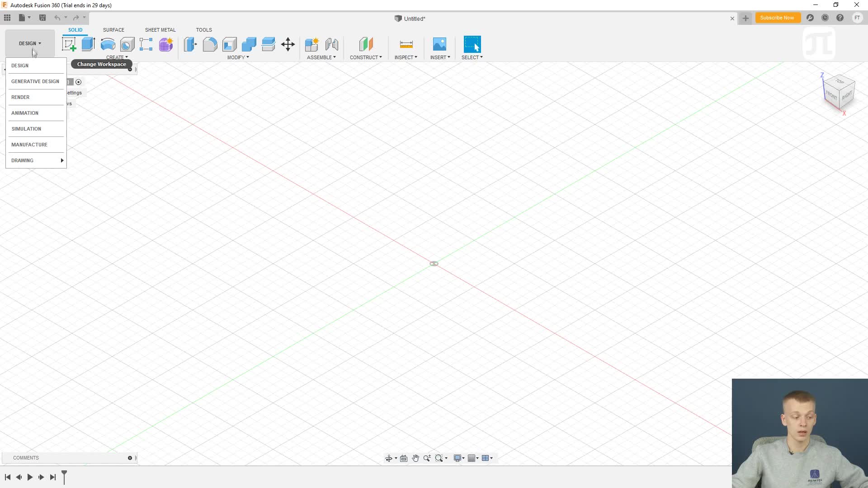Select the Combine tool icon

pos(249,44)
